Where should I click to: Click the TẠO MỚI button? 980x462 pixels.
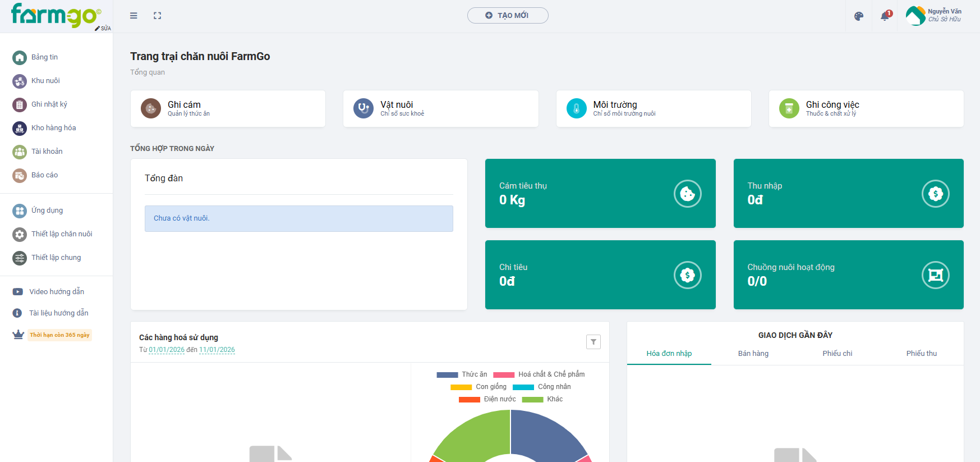(508, 16)
